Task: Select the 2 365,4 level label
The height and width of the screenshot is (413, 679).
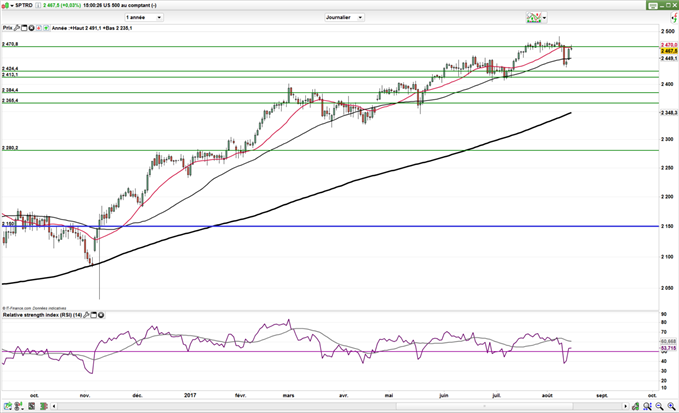Action: click(x=10, y=100)
